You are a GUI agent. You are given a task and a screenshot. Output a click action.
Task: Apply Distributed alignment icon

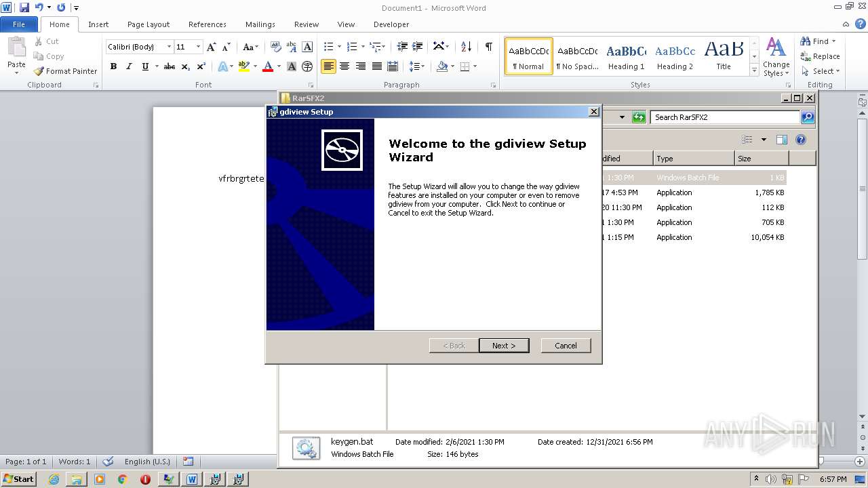[x=393, y=66]
